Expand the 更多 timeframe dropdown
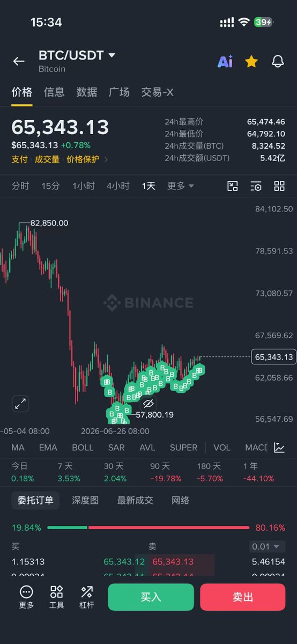Image resolution: width=297 pixels, height=644 pixels. point(181,186)
